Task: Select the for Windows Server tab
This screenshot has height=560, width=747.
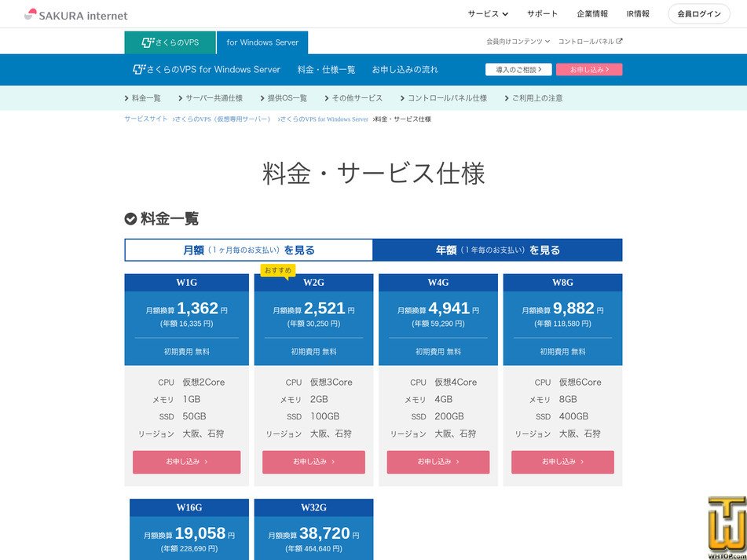Action: click(262, 42)
